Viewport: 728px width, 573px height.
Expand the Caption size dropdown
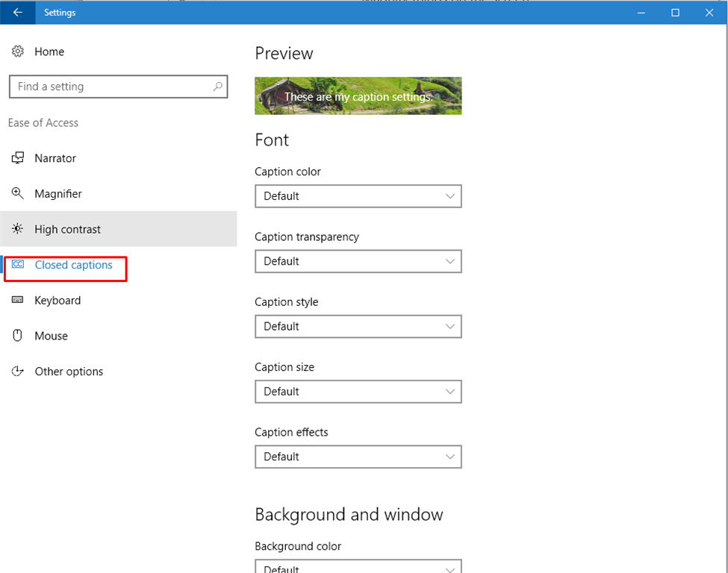click(358, 392)
